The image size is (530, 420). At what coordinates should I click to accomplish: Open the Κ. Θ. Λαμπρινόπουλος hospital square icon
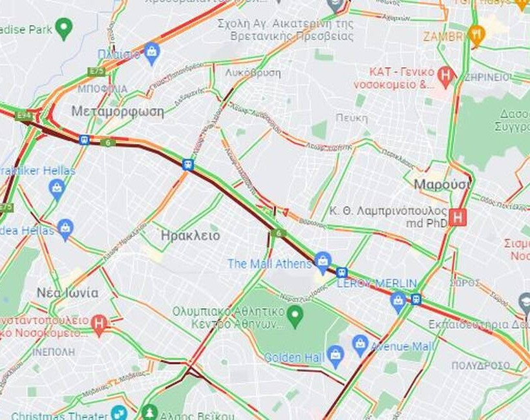458,217
